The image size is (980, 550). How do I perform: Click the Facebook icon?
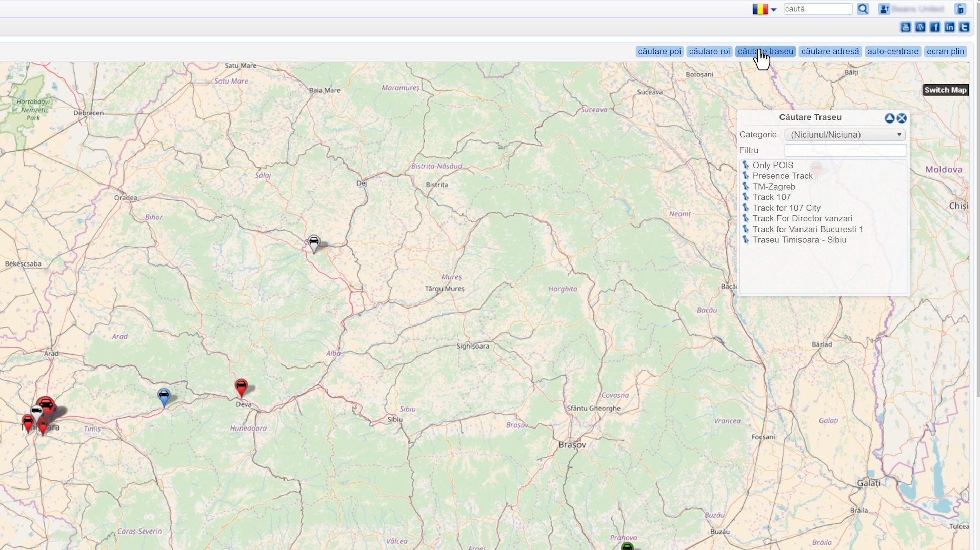click(935, 27)
